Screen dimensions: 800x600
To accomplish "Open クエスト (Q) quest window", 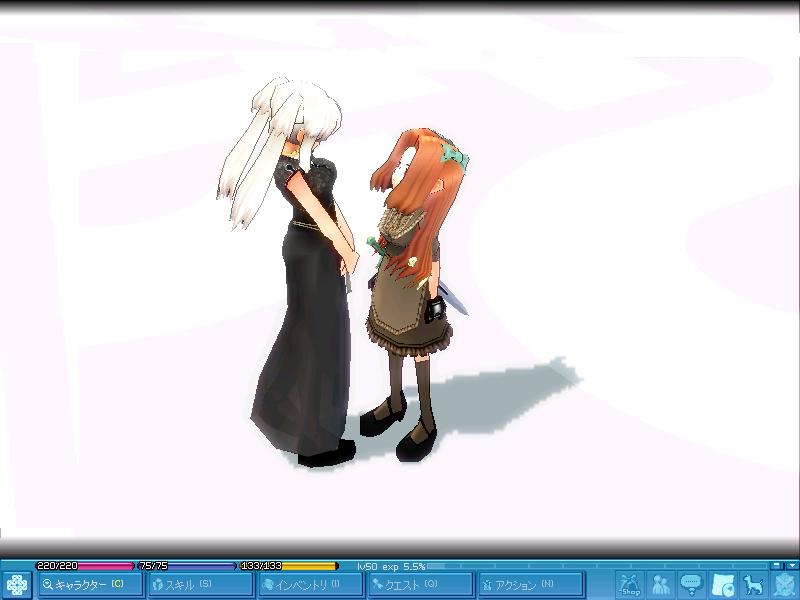I will pyautogui.click(x=418, y=584).
